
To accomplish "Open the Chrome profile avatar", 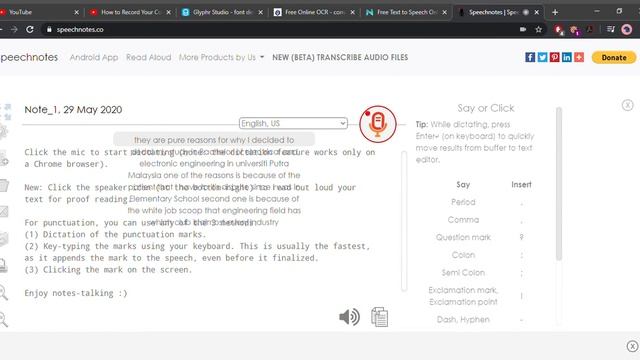I will [627, 29].
